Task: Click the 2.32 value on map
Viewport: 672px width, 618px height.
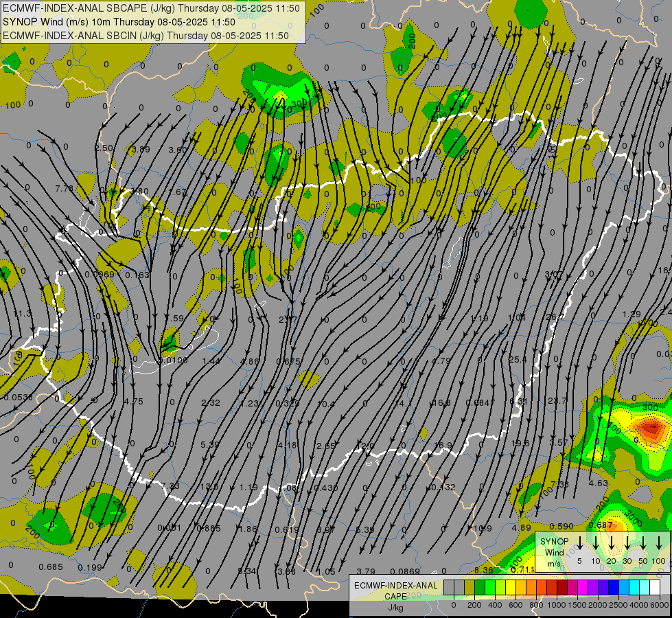Action: click(x=211, y=402)
